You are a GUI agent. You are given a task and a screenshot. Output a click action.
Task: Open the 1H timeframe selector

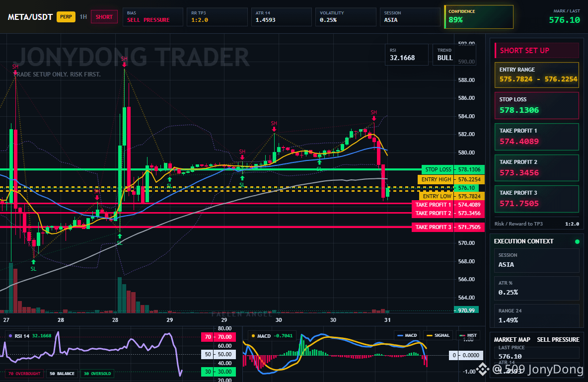pos(83,17)
